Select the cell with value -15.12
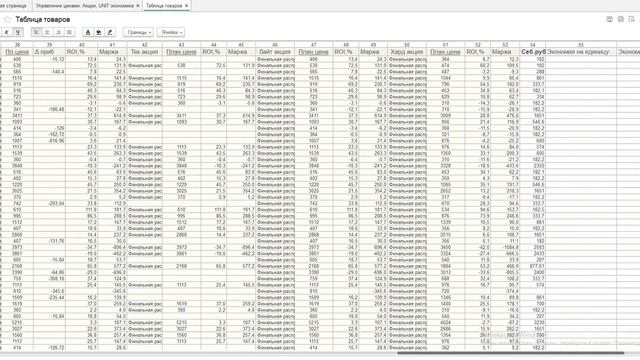 [49, 59]
